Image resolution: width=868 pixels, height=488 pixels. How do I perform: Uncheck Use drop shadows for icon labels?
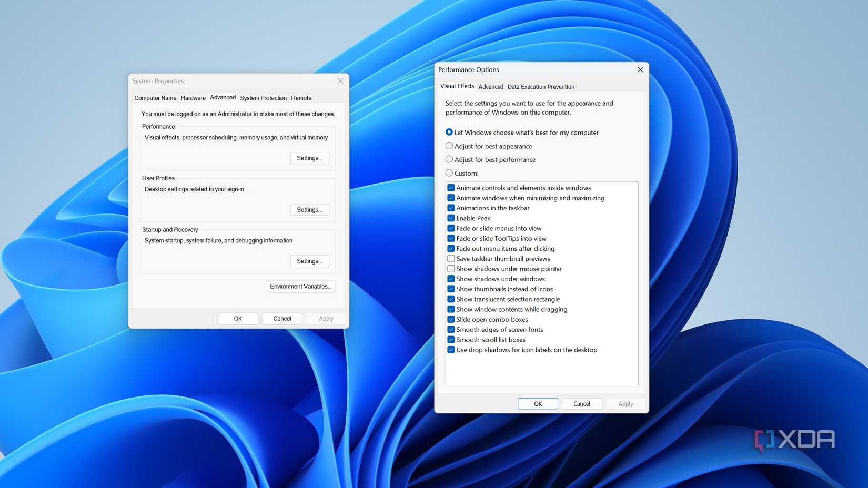451,350
